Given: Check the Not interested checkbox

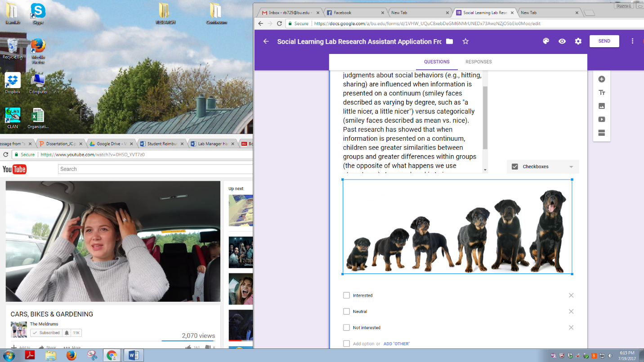Looking at the screenshot, I should pyautogui.click(x=346, y=328).
